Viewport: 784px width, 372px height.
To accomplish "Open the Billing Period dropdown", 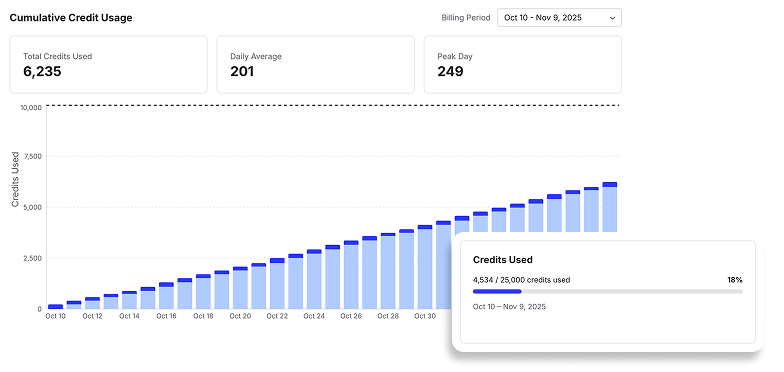I will 559,18.
